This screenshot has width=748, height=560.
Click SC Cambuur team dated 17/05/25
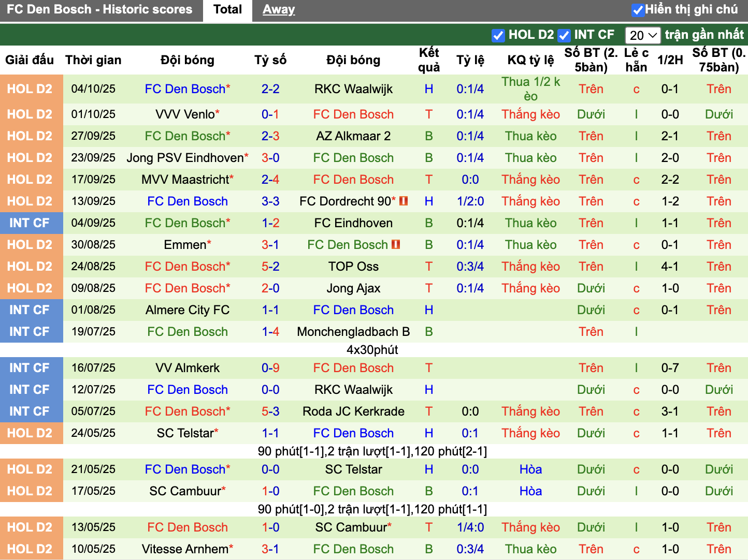click(x=185, y=491)
